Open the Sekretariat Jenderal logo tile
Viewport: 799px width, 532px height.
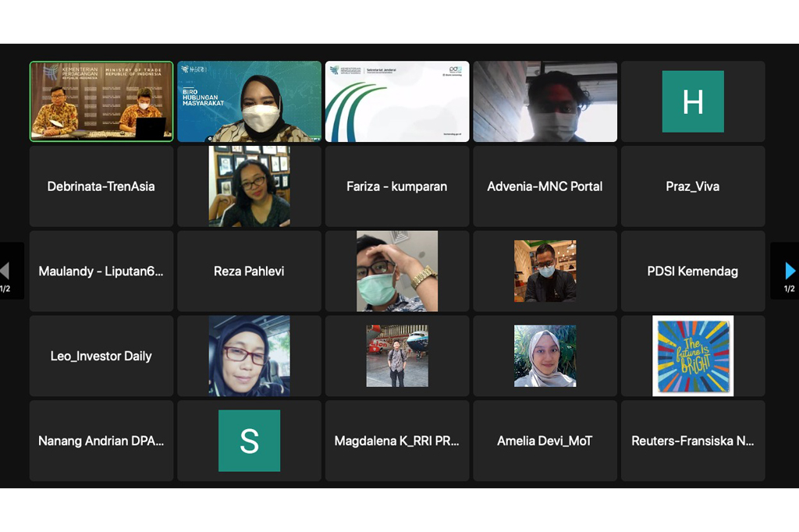397,101
